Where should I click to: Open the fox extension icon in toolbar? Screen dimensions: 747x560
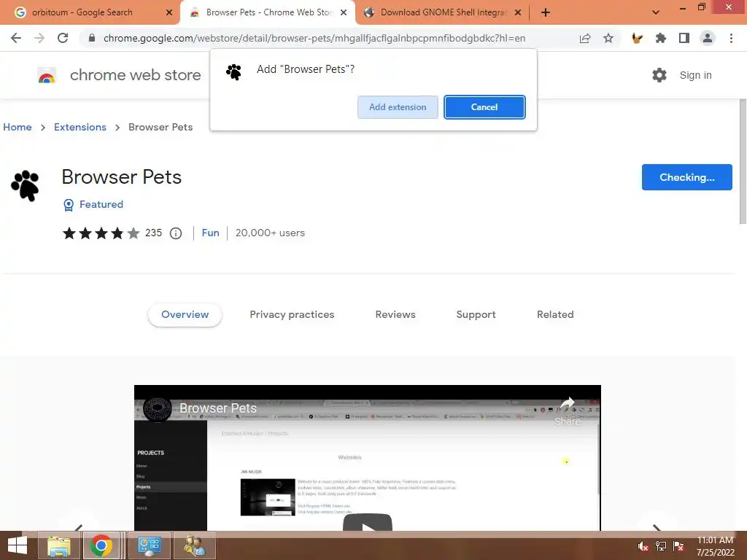[637, 38]
